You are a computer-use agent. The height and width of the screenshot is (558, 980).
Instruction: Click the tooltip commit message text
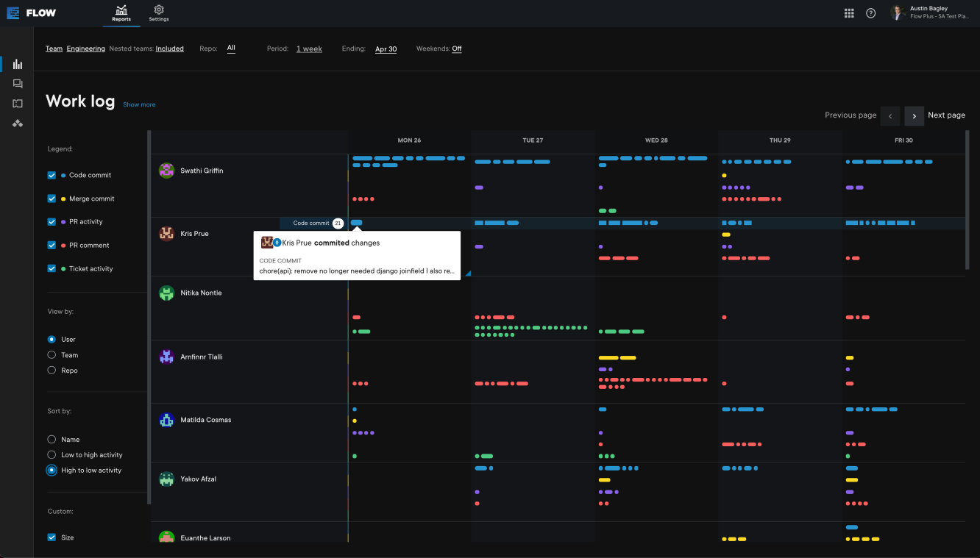click(x=357, y=271)
